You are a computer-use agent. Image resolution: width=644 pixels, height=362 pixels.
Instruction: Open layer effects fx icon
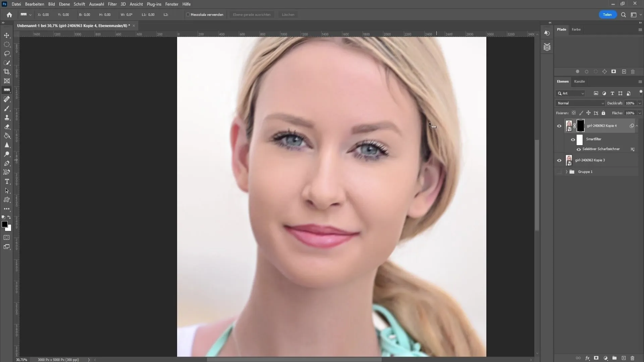[587, 358]
